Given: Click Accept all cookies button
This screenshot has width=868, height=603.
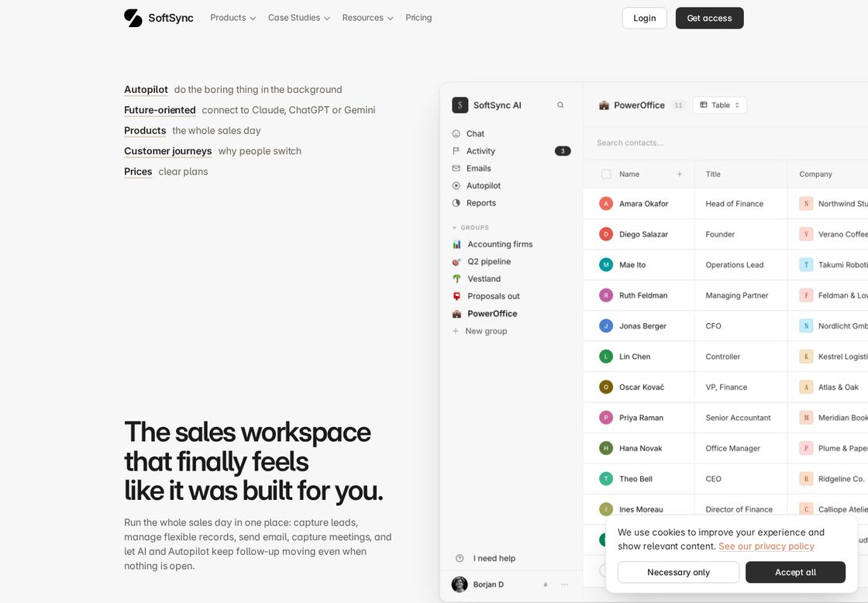Looking at the screenshot, I should click(795, 572).
